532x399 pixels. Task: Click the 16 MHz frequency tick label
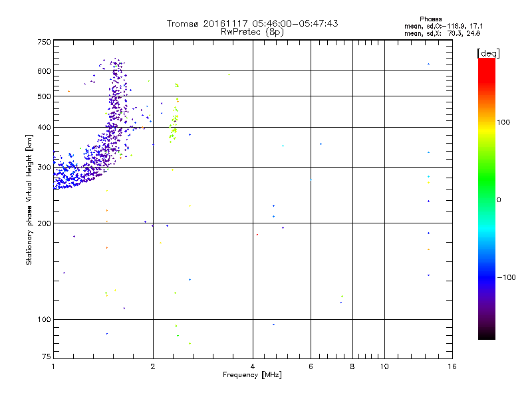(452, 366)
